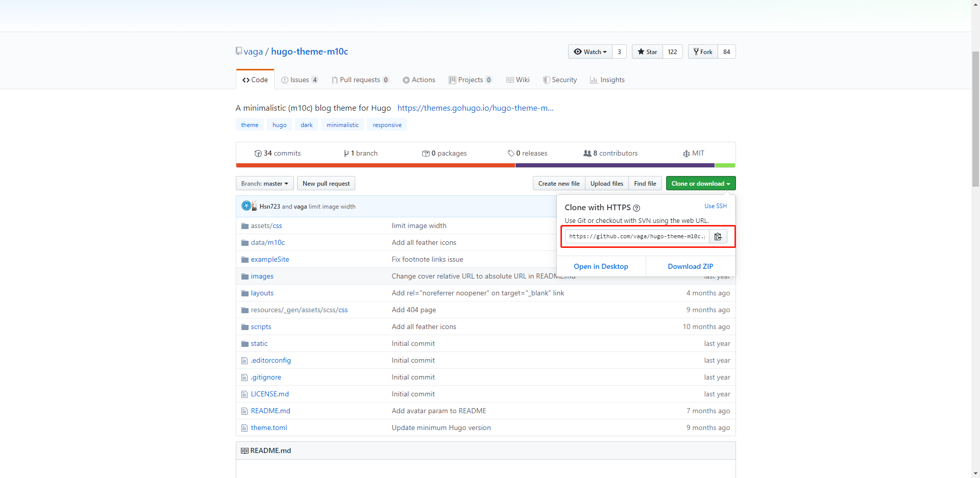Open the .gitignore file
Screen dimensions: 980x478
pos(266,378)
